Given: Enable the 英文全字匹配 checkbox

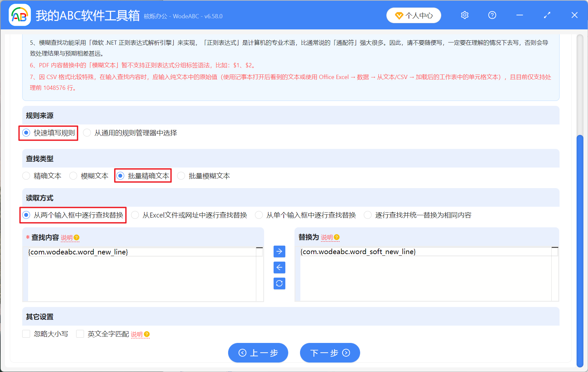Looking at the screenshot, I should [x=80, y=334].
